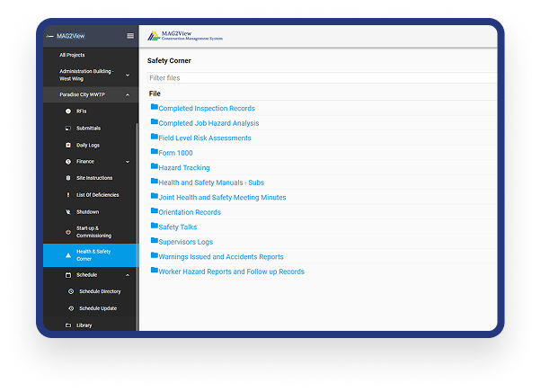Click the Library folder icon
The width and height of the screenshot is (541, 392).
(68, 325)
